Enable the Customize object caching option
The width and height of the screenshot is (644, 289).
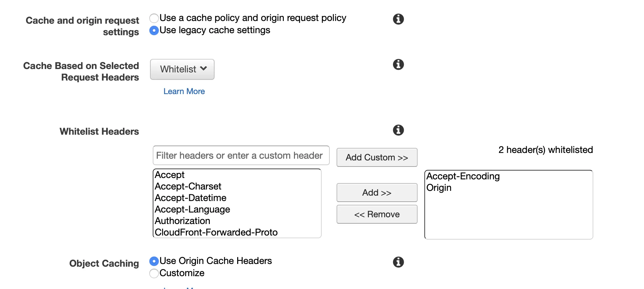pyautogui.click(x=154, y=273)
